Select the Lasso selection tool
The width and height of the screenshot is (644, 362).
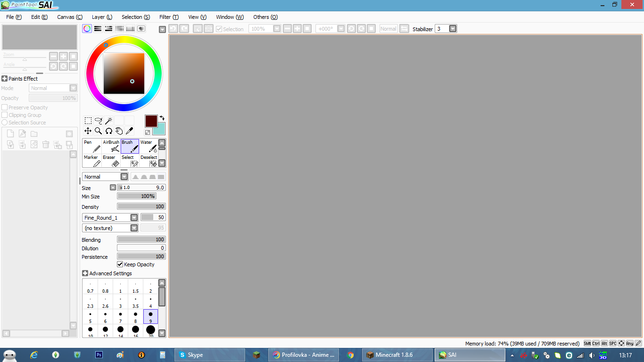pyautogui.click(x=98, y=121)
